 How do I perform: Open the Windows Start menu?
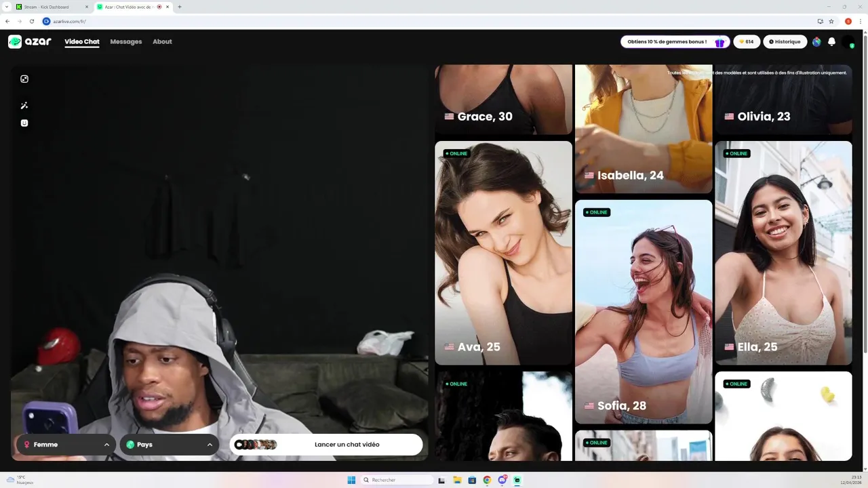pos(351,480)
